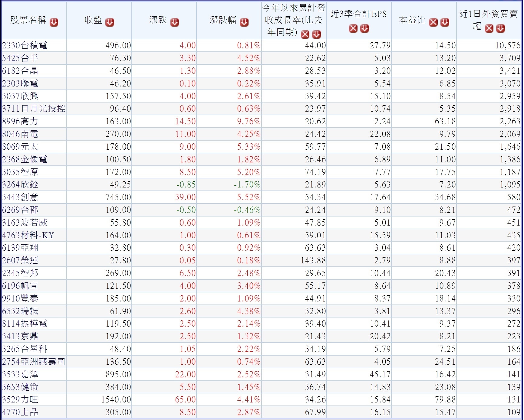524x420 pixels.
Task: Open stock 6532瑞耘
Action: click(20, 311)
